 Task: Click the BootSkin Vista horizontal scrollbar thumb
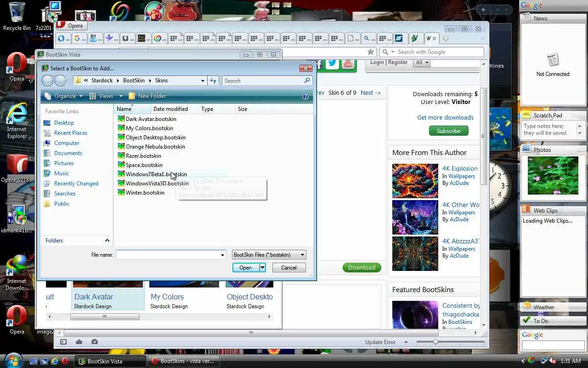tap(105, 316)
